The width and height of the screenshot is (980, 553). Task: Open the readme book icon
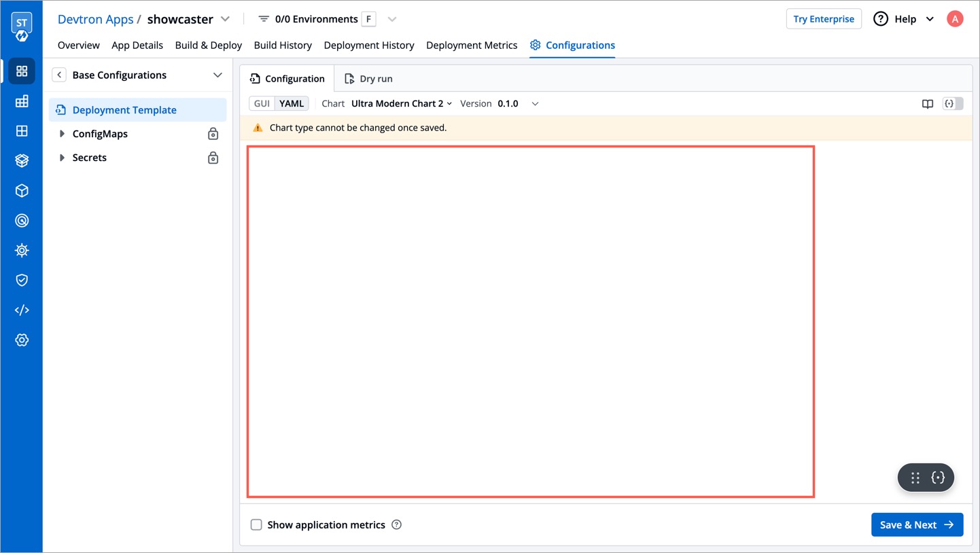tap(927, 104)
